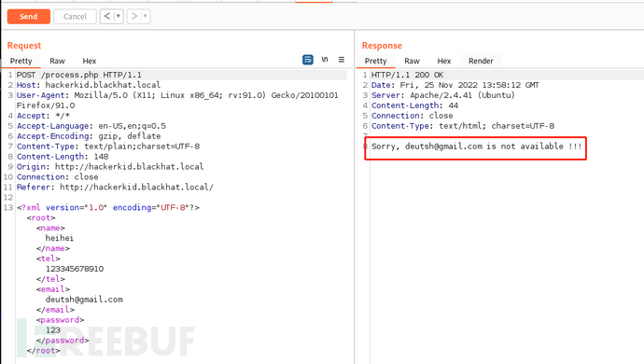Cancel the pending request
Viewport: 644px width, 364px height.
76,17
